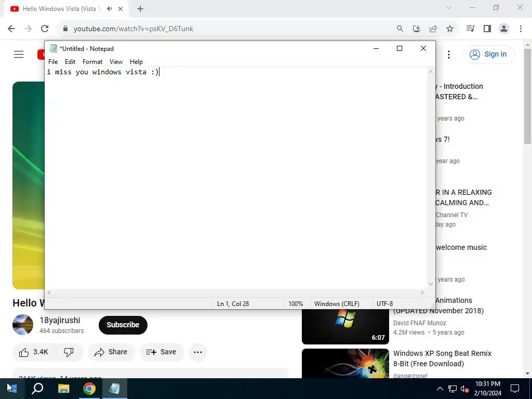
Task: Like the video with thumbs up
Action: pos(34,352)
